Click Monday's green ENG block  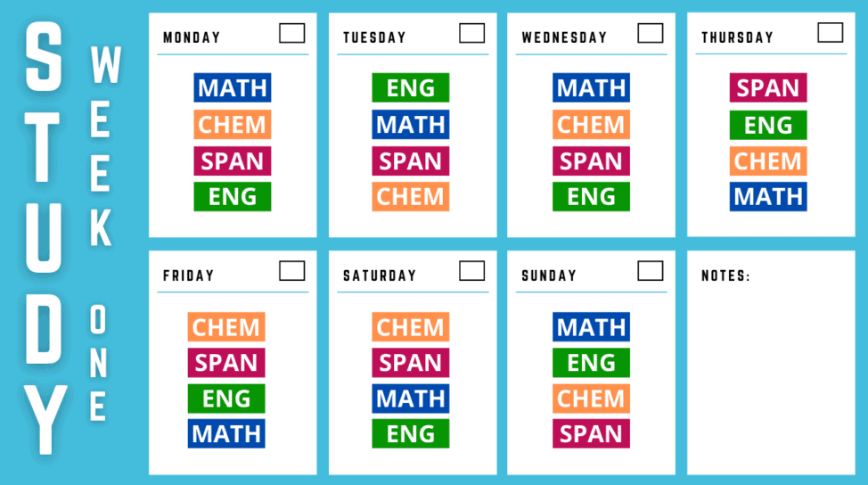232,196
